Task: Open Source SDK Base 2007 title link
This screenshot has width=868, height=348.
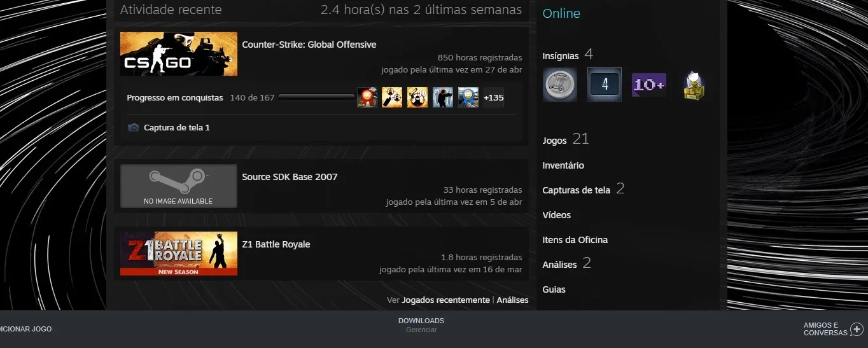Action: click(x=290, y=176)
